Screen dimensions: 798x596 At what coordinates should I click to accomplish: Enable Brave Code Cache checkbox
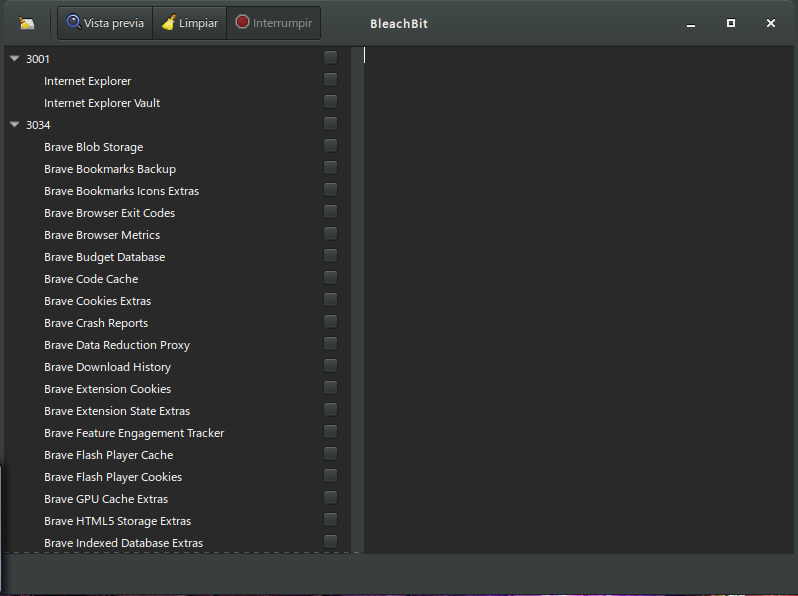(330, 277)
